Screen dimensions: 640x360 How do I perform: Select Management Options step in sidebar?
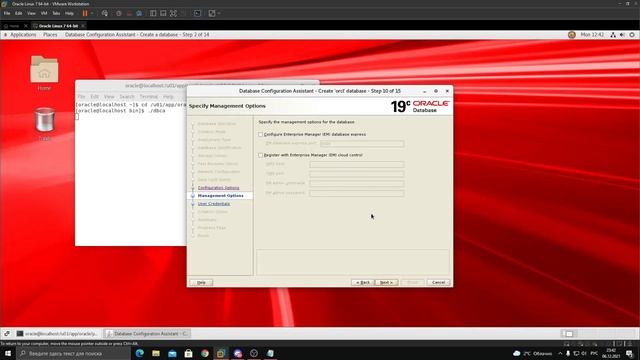pos(220,196)
